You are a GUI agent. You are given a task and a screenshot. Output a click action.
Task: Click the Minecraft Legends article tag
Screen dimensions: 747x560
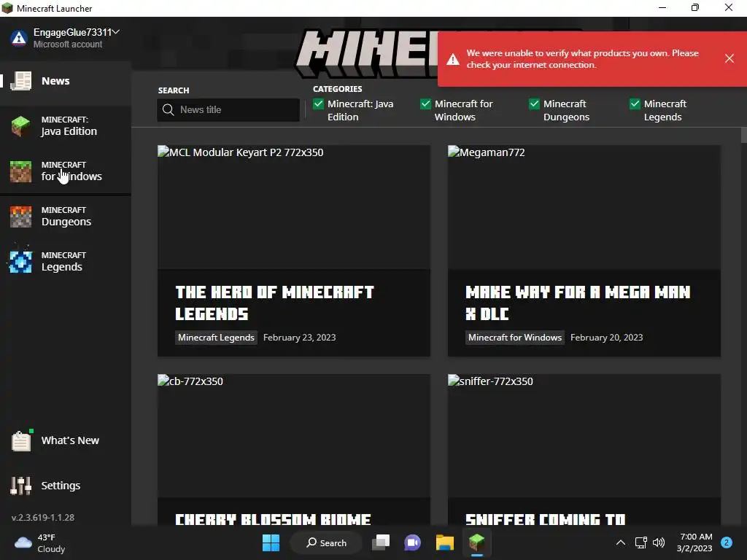pyautogui.click(x=216, y=337)
